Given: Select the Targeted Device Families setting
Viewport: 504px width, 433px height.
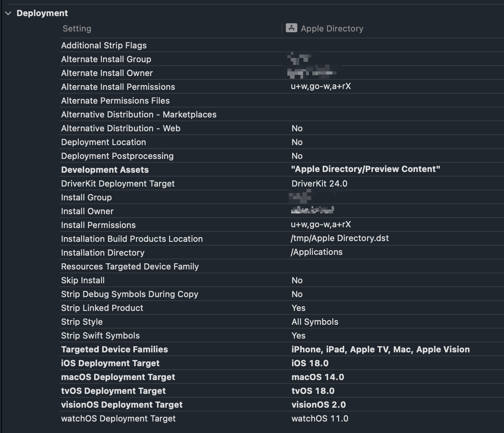Looking at the screenshot, I should [x=114, y=349].
